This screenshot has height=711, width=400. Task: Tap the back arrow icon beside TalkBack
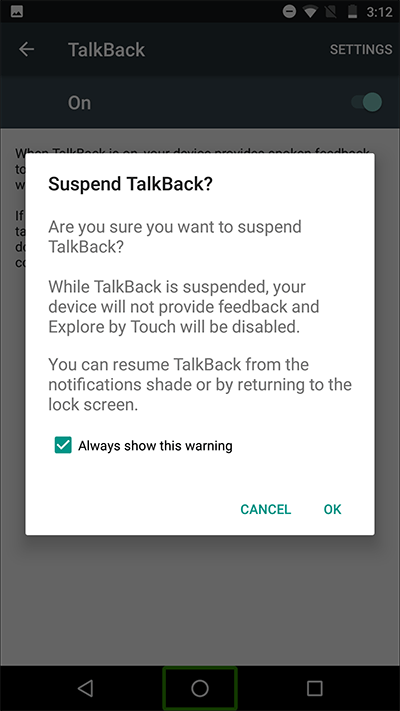click(x=26, y=49)
